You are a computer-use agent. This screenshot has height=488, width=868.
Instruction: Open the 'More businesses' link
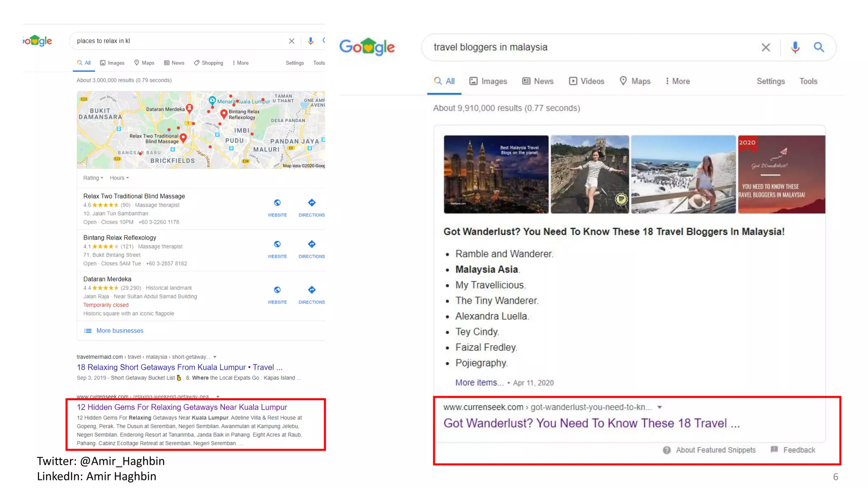pyautogui.click(x=120, y=330)
